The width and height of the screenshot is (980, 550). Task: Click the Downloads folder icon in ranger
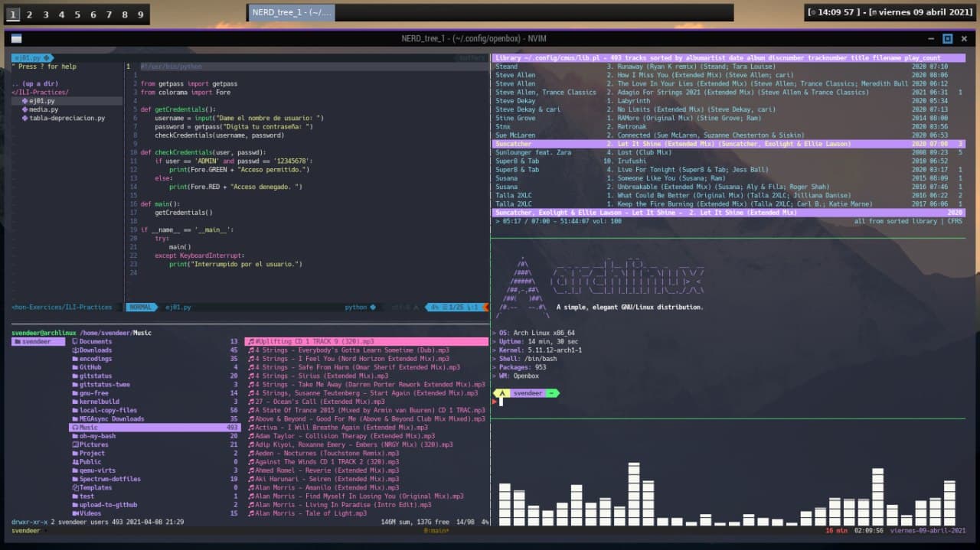point(74,350)
